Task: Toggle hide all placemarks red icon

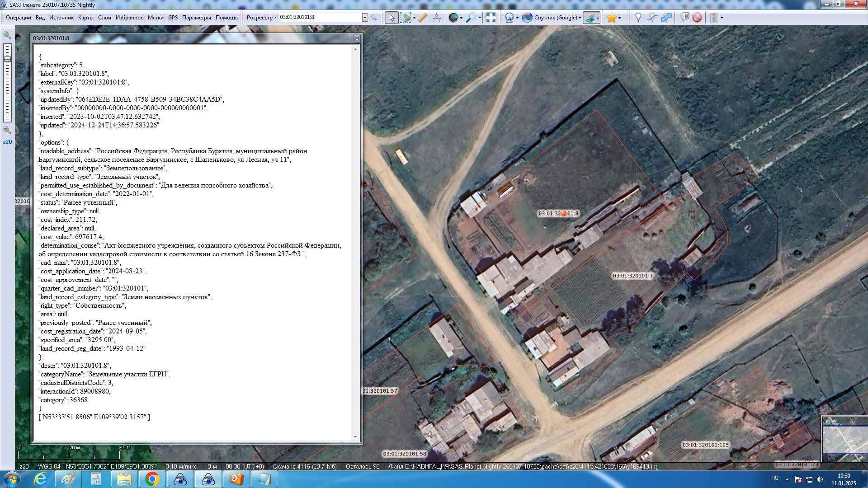Action: tap(697, 18)
